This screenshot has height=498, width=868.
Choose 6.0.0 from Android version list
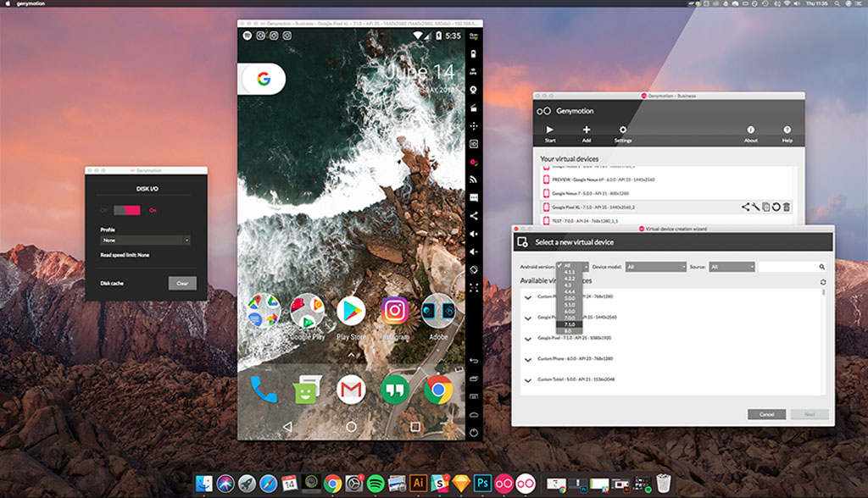[x=569, y=311]
